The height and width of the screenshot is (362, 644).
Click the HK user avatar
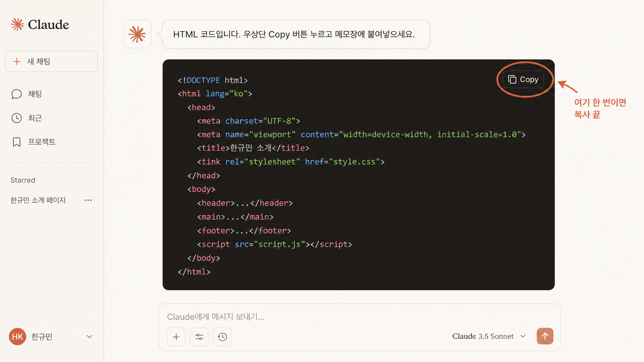pyautogui.click(x=17, y=337)
